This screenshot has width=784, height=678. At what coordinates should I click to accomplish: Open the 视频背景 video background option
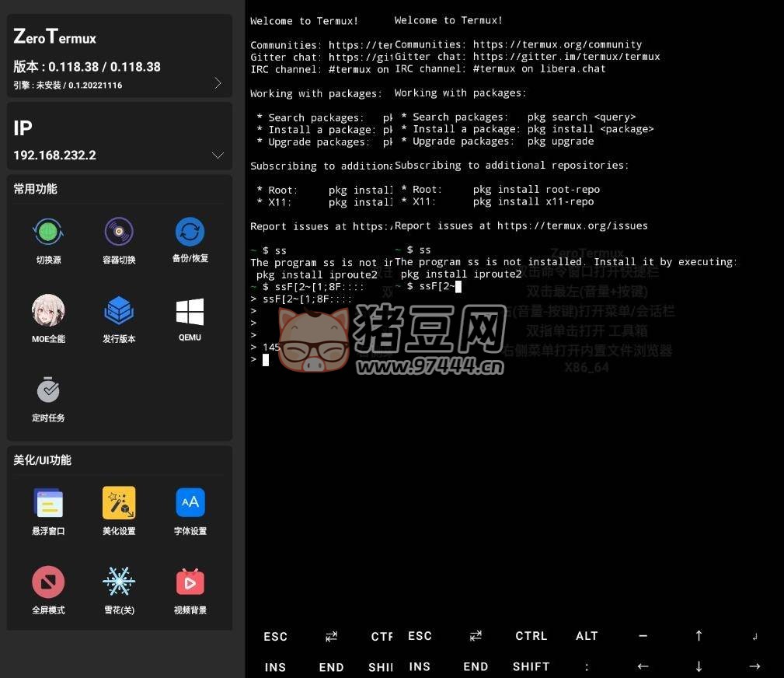pyautogui.click(x=190, y=590)
